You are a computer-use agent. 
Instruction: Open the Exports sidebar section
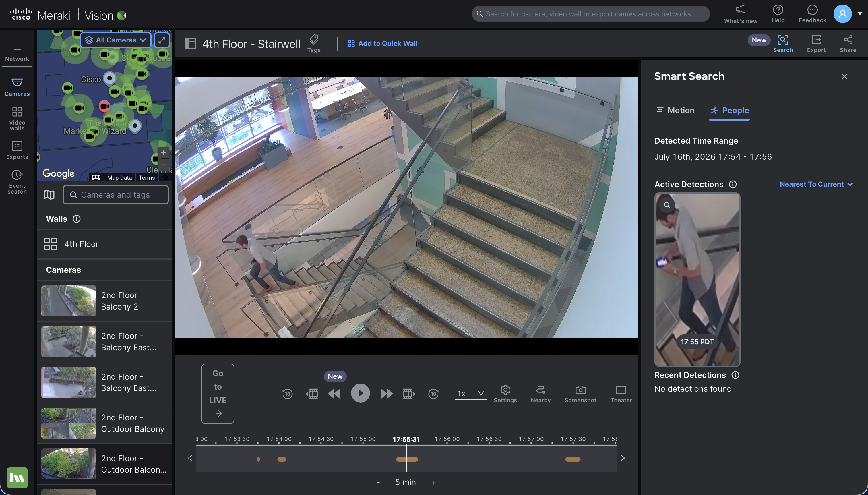tap(17, 150)
